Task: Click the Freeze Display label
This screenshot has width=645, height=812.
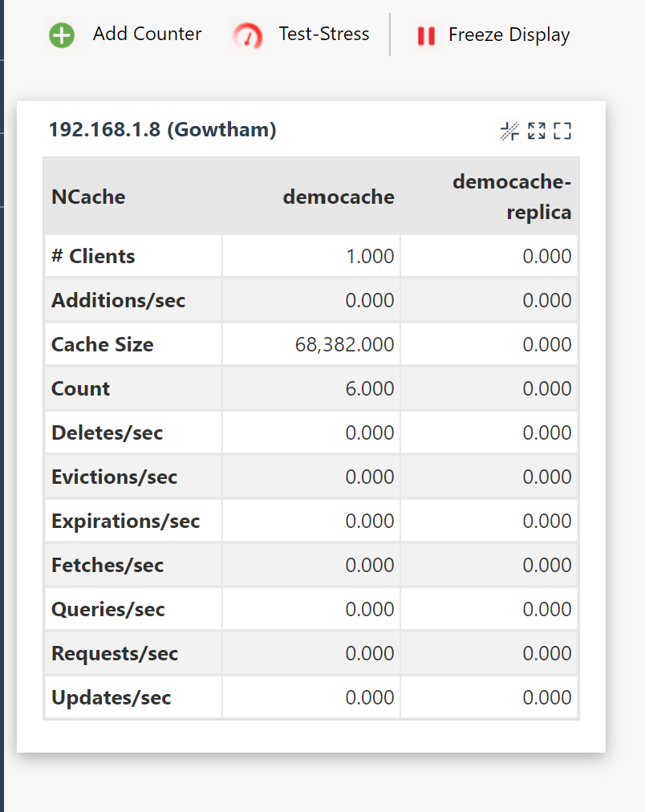Action: (x=509, y=35)
